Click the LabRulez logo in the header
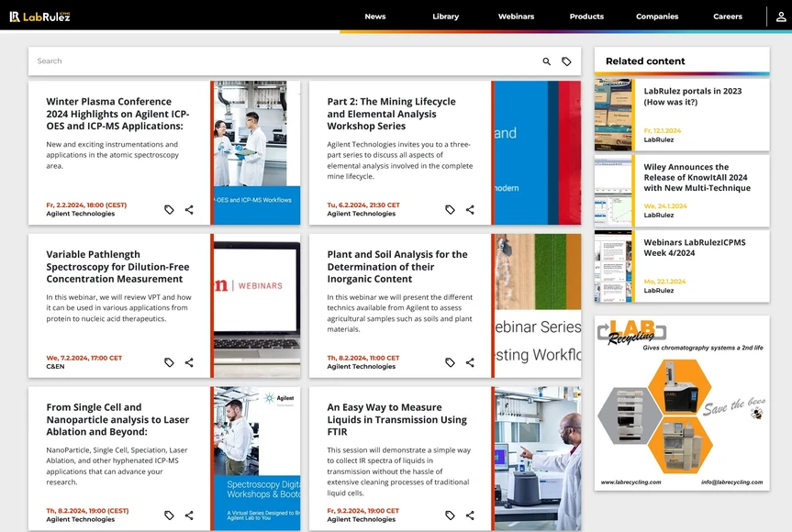Image resolution: width=792 pixels, height=532 pixels. click(x=39, y=17)
